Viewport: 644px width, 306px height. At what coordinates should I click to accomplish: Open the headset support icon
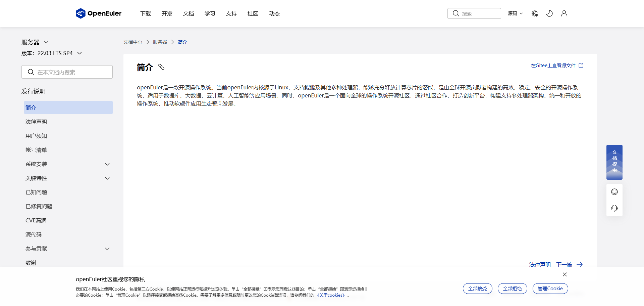click(614, 208)
